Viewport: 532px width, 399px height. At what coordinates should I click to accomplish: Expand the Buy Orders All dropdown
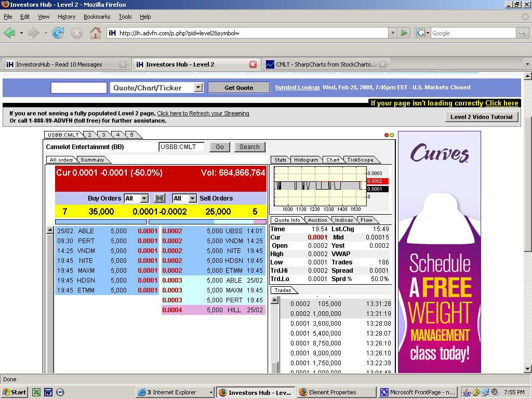[x=144, y=198]
